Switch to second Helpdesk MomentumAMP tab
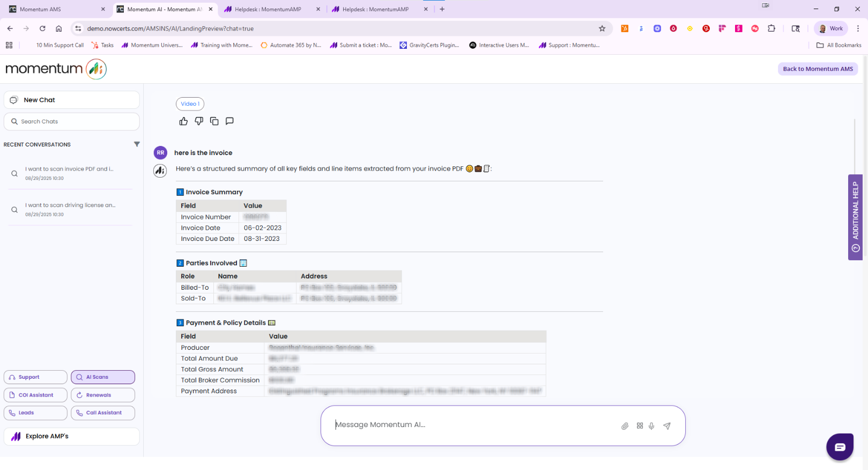Screen dimensions: 868x470 380,9
